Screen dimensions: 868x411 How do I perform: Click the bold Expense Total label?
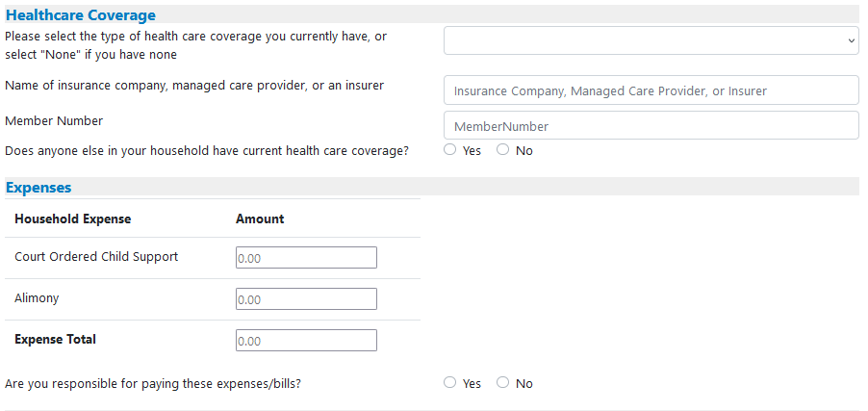point(56,340)
